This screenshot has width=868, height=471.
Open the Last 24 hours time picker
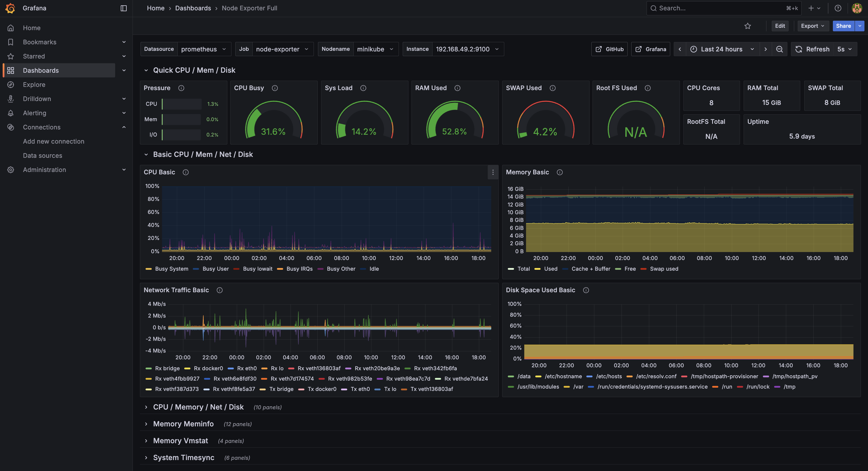pos(722,49)
